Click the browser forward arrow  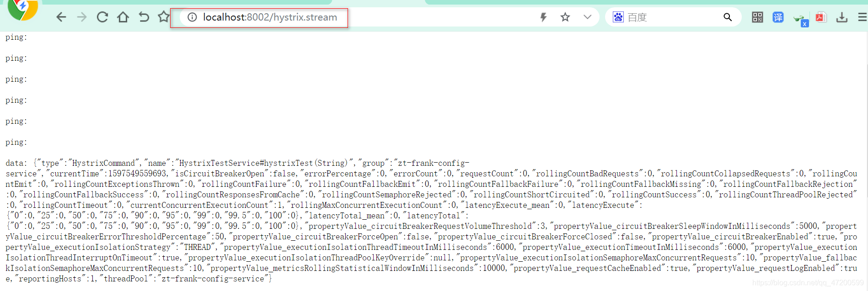pos(82,17)
